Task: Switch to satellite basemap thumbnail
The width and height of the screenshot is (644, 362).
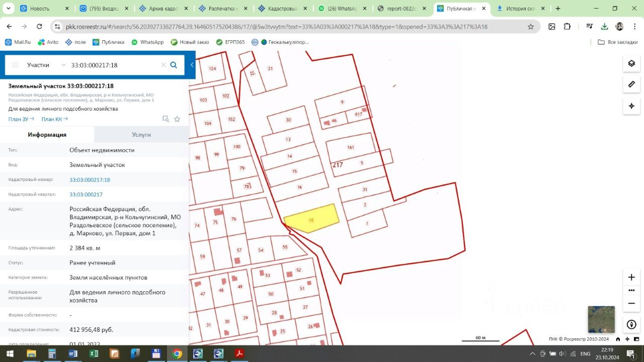Action: pos(601,319)
